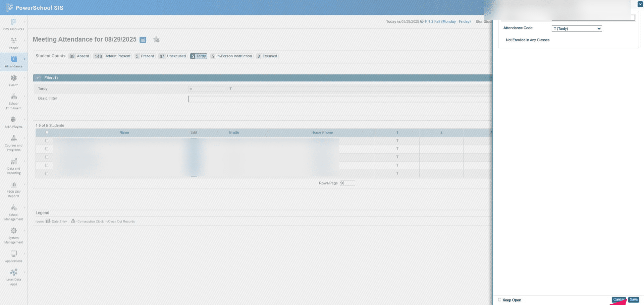Image resolution: width=644 pixels, height=305 pixels.
Task: Open the People sidebar section
Action: point(14,43)
